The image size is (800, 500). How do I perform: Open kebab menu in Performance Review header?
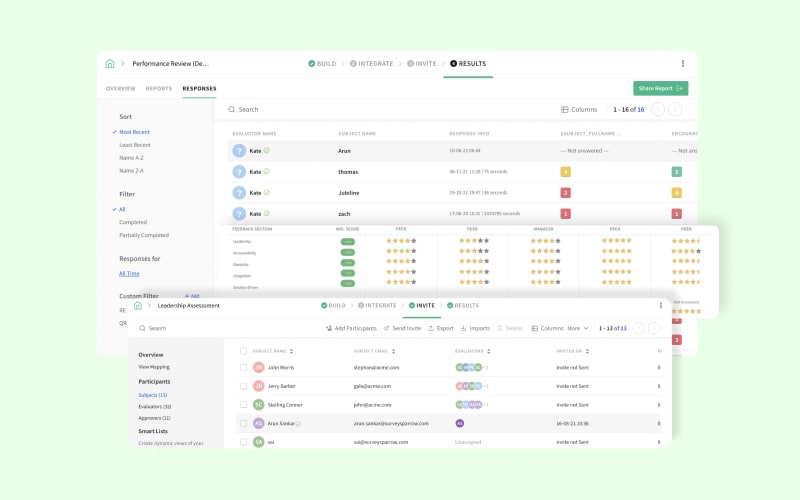(683, 63)
